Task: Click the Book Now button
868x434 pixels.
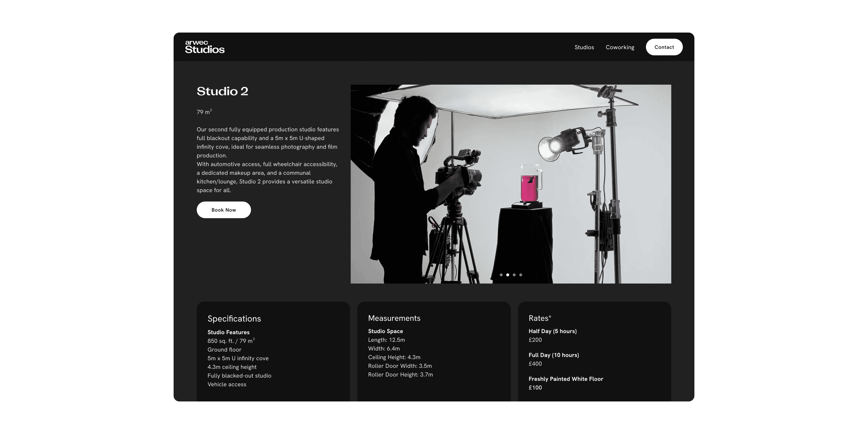Action: [224, 210]
